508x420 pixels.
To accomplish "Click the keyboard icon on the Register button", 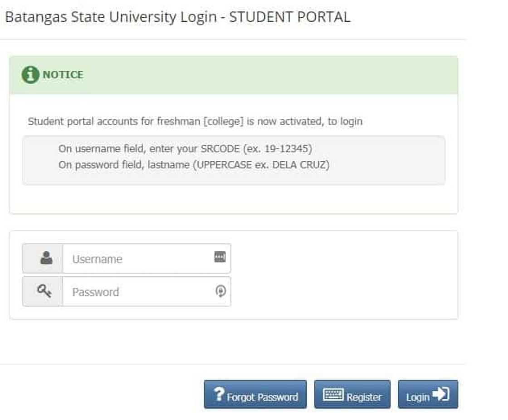I will 333,395.
